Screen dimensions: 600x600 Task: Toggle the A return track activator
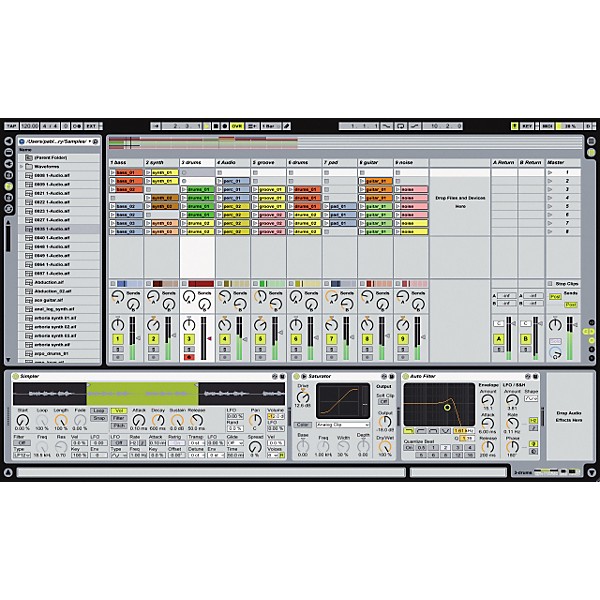click(x=499, y=339)
